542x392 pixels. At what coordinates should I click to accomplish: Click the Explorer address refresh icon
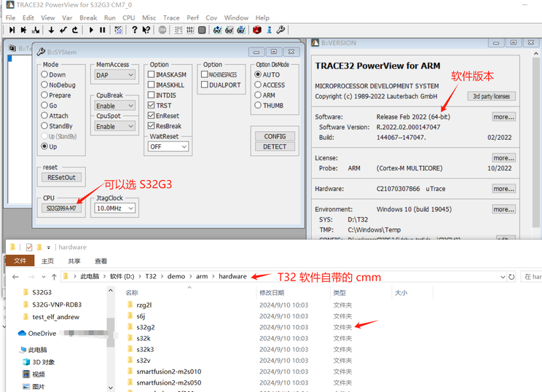[x=511, y=277]
